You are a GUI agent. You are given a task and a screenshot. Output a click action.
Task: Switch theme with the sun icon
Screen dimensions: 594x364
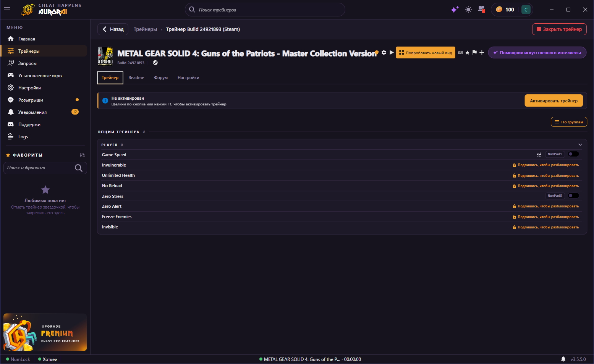tap(468, 10)
